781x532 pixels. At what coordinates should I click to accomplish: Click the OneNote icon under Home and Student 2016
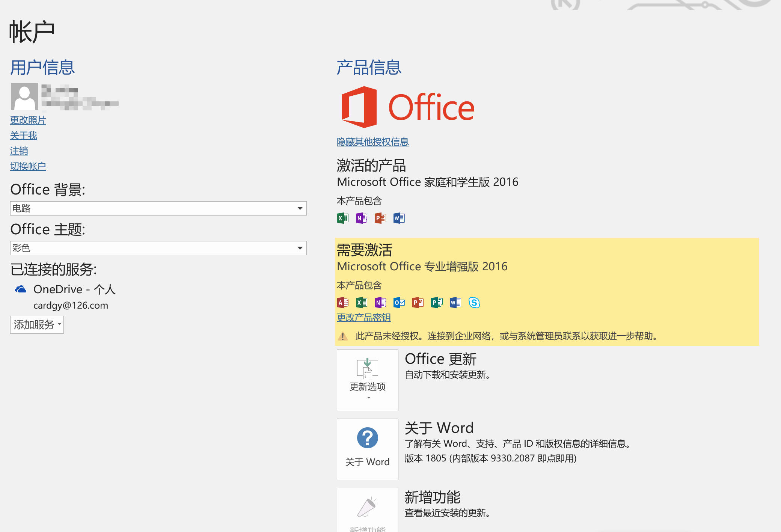(362, 218)
